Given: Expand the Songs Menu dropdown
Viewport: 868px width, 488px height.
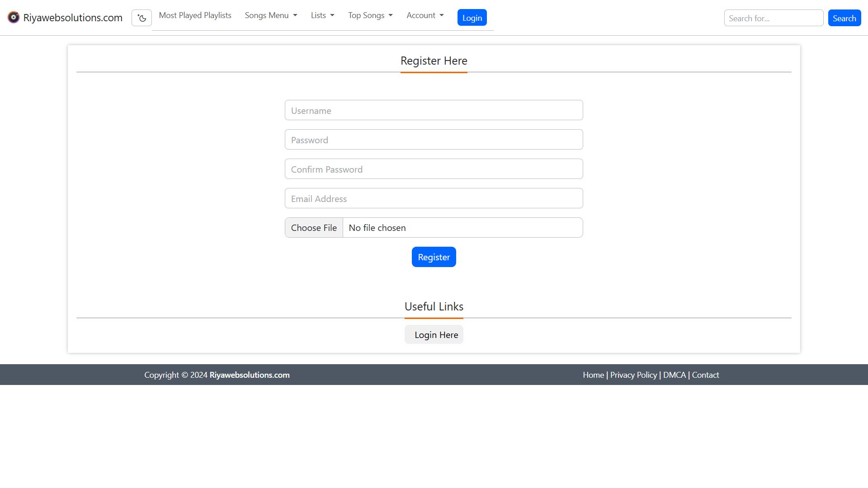Looking at the screenshot, I should pos(271,15).
